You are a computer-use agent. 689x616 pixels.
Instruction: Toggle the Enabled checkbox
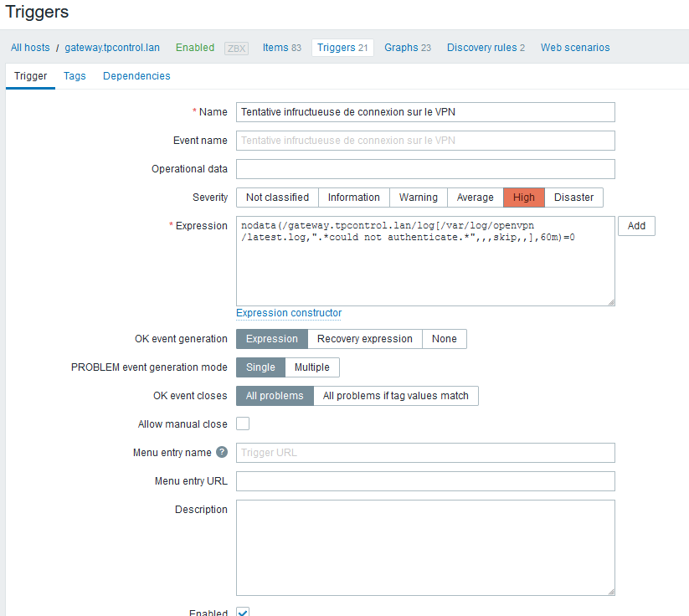pos(243,612)
